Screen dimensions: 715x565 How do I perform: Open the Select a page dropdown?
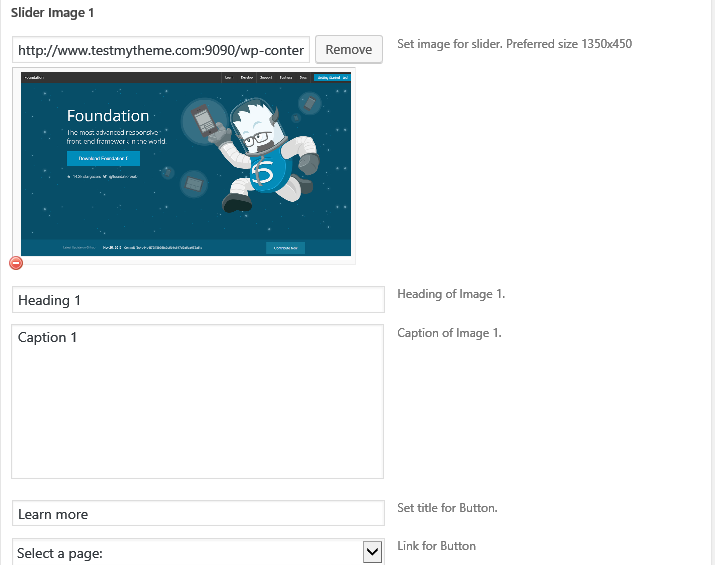(x=197, y=552)
